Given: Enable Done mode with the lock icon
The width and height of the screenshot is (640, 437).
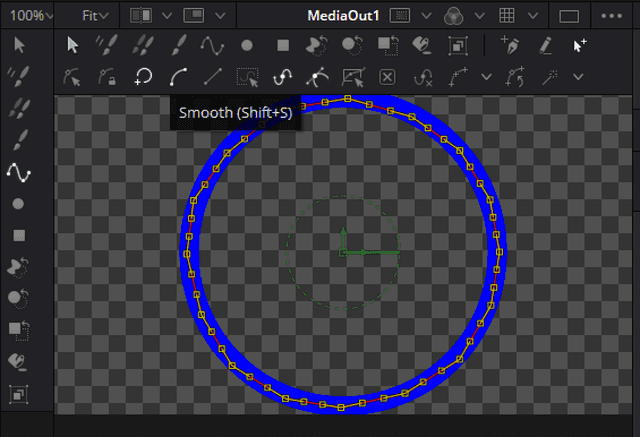Looking at the screenshot, I should 107,77.
